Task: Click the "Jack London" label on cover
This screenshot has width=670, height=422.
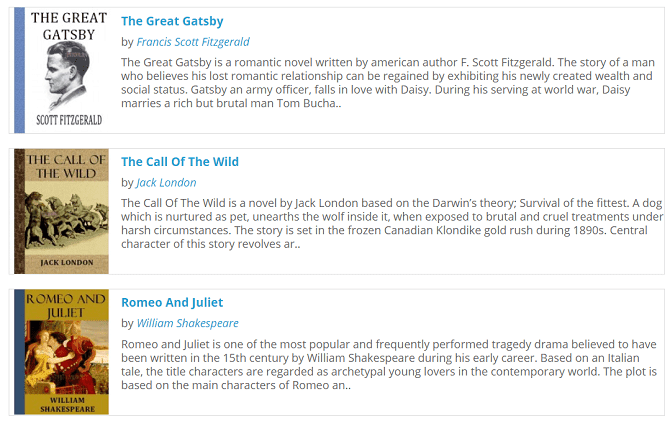Action: click(x=67, y=262)
